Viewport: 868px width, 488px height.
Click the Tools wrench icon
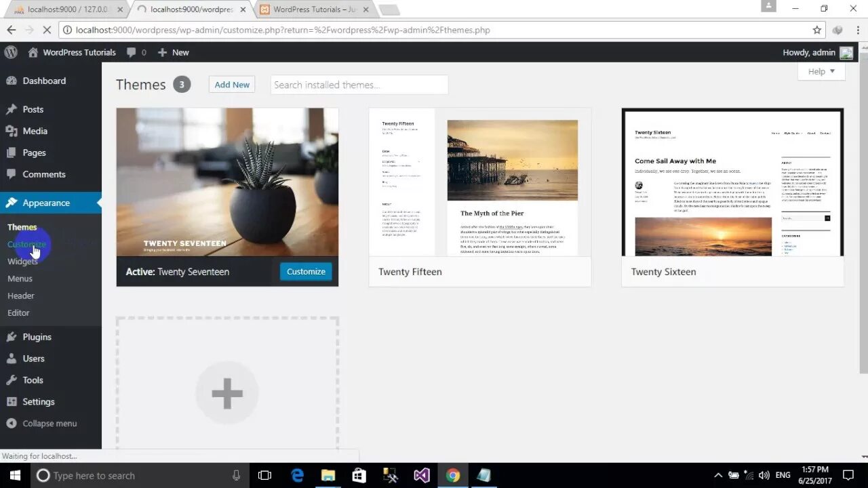click(x=12, y=380)
